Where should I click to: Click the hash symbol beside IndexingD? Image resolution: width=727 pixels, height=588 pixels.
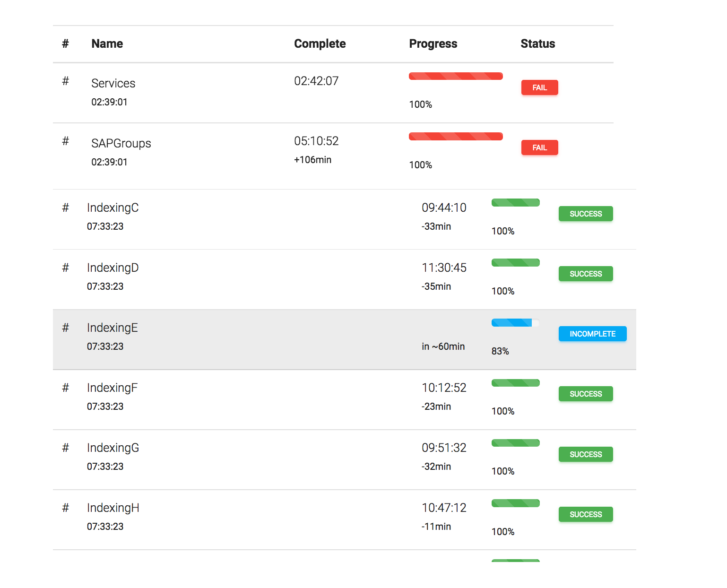[66, 268]
